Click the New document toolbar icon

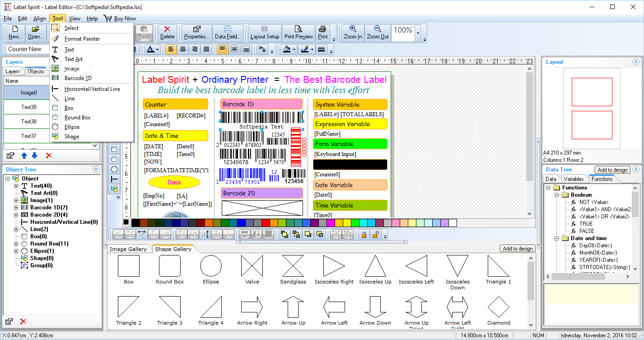[15, 33]
